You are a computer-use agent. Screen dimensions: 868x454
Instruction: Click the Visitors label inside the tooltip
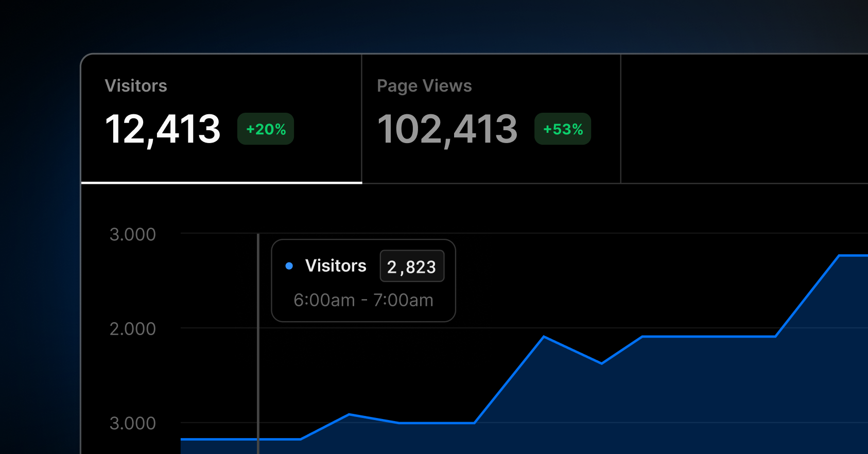pos(336,266)
